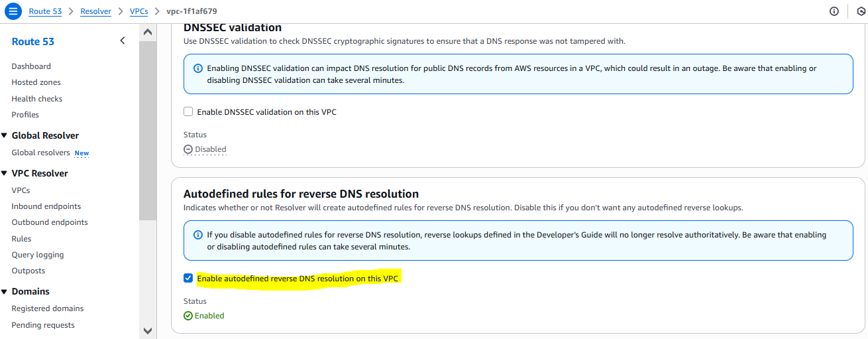Click the sidebar vertical scrollbar thumb
Viewport: 868px width, 339px height.
pos(147,130)
